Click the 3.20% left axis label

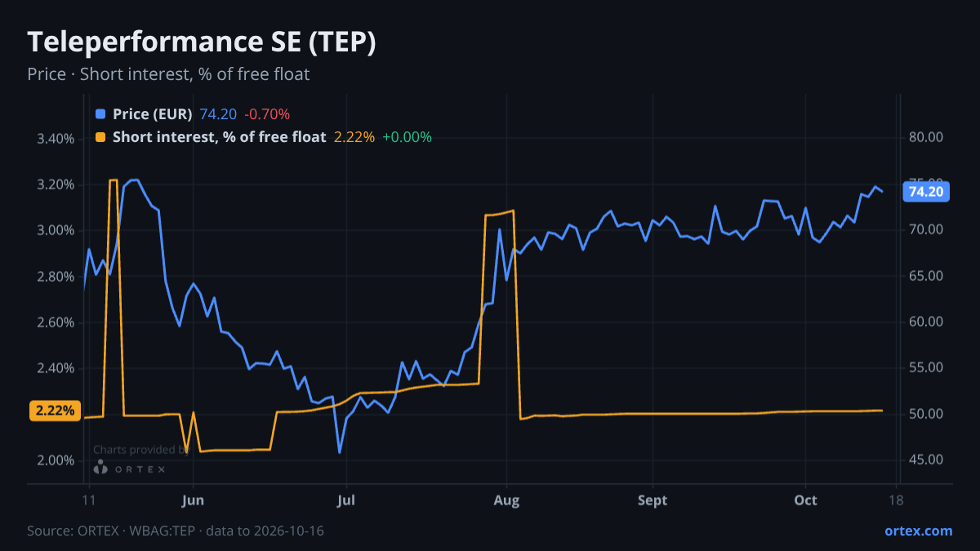(56, 184)
